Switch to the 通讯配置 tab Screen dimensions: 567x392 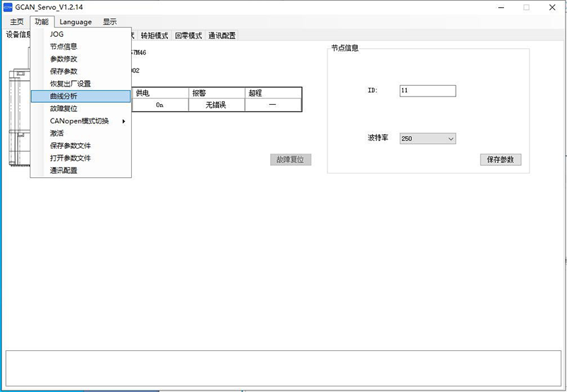pos(221,35)
